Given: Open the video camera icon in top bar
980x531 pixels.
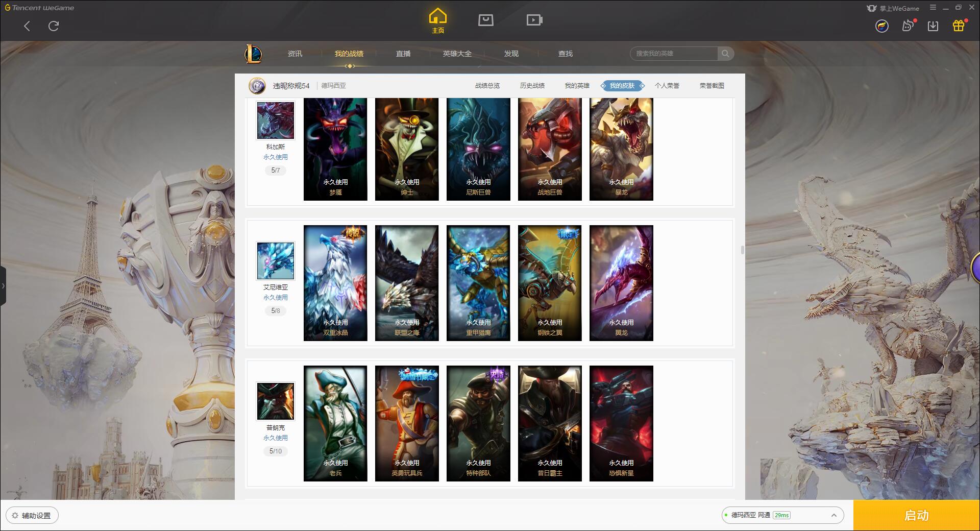Looking at the screenshot, I should tap(534, 20).
